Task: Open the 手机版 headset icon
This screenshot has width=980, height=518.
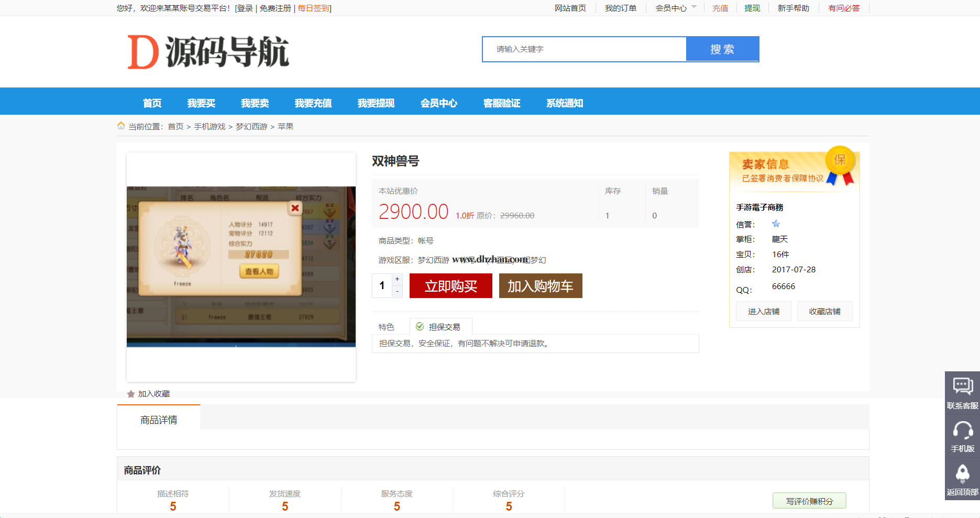Action: point(962,431)
